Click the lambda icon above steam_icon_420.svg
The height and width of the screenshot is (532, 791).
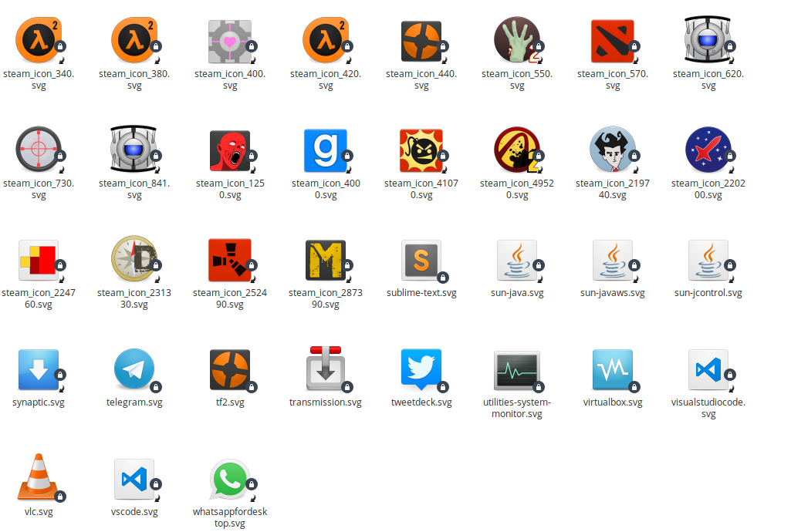pos(326,40)
